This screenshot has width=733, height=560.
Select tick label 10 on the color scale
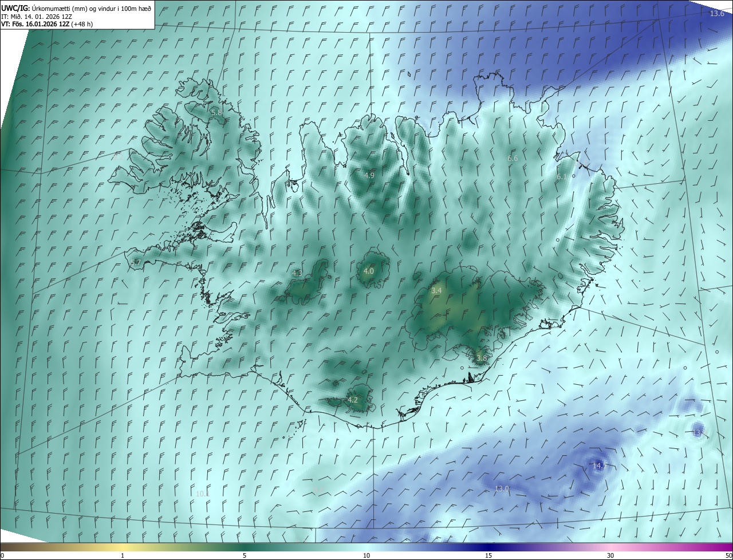tap(366, 555)
